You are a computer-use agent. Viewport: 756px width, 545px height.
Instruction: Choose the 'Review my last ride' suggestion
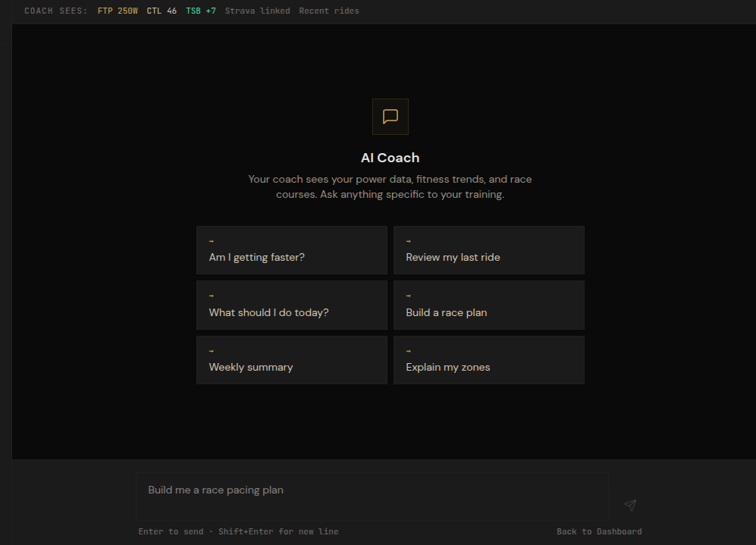pos(488,251)
